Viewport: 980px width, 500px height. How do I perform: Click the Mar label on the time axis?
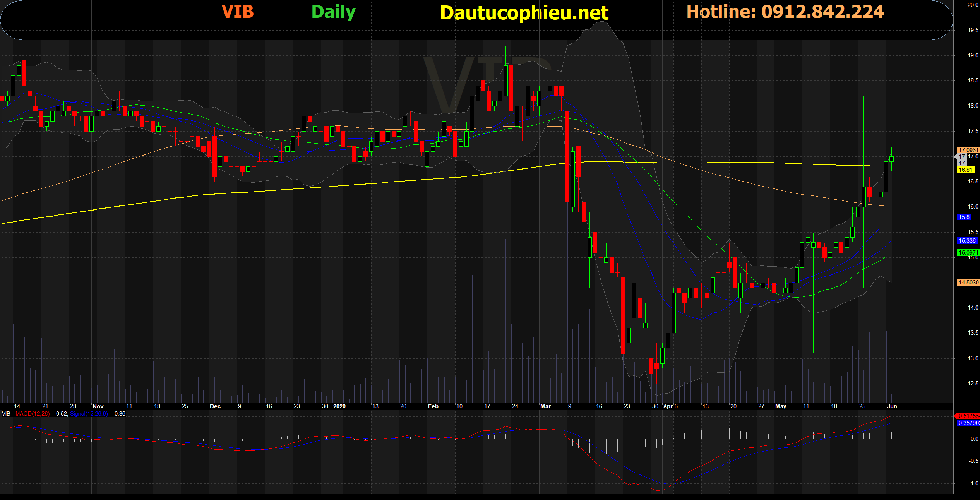click(x=545, y=406)
